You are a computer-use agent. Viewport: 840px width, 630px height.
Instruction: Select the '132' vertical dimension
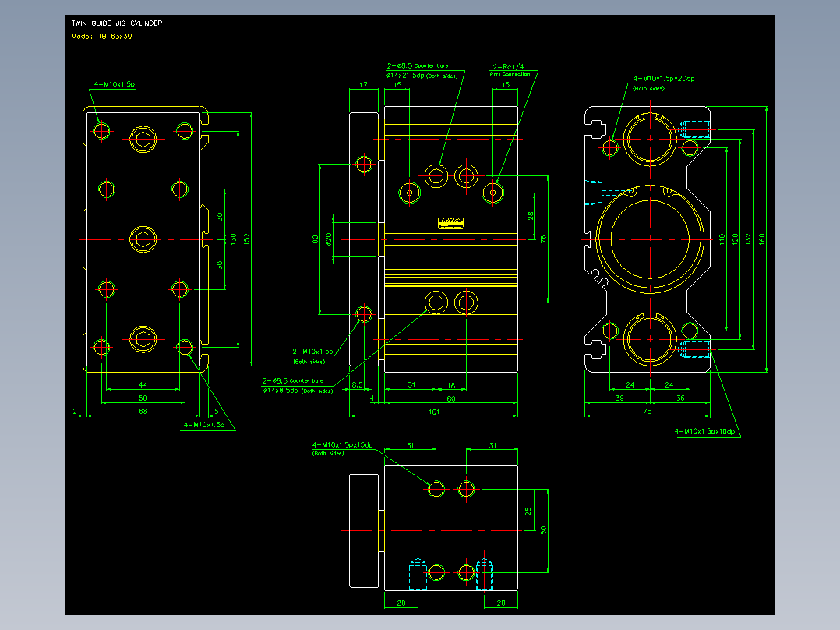pos(748,239)
